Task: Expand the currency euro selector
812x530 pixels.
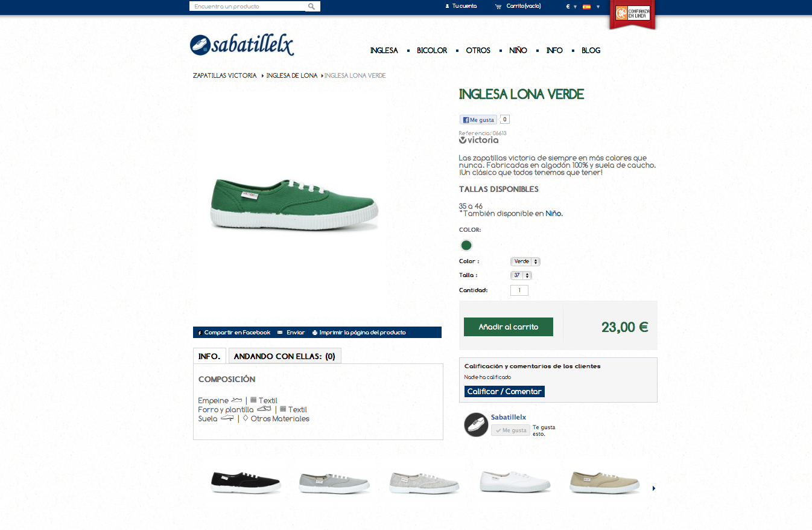Action: tap(571, 7)
